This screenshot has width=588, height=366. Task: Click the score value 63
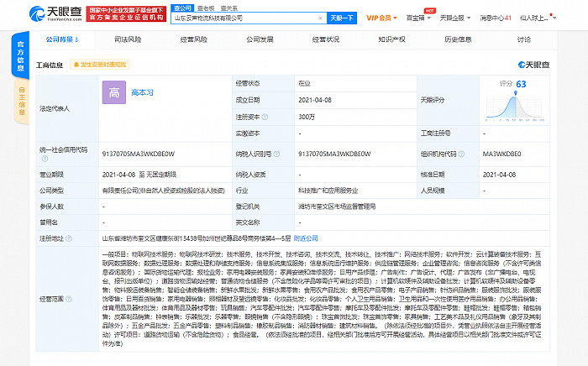tap(521, 84)
